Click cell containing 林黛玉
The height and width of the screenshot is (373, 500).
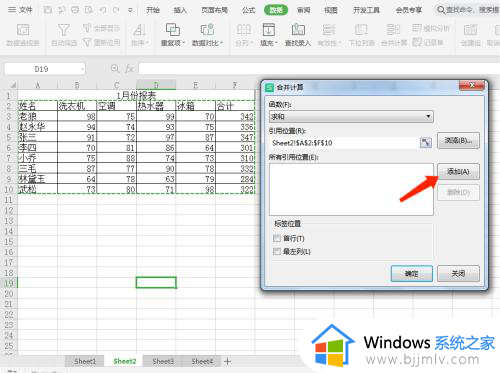tap(38, 179)
